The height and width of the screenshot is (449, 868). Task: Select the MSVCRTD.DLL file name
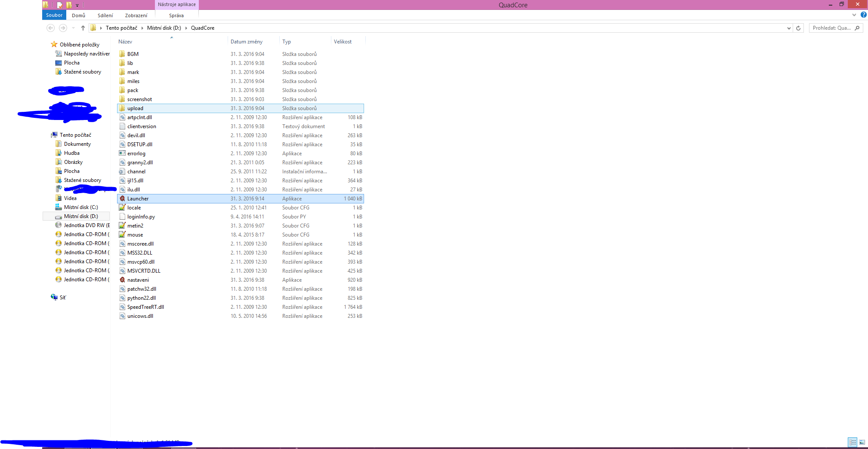[x=144, y=271]
